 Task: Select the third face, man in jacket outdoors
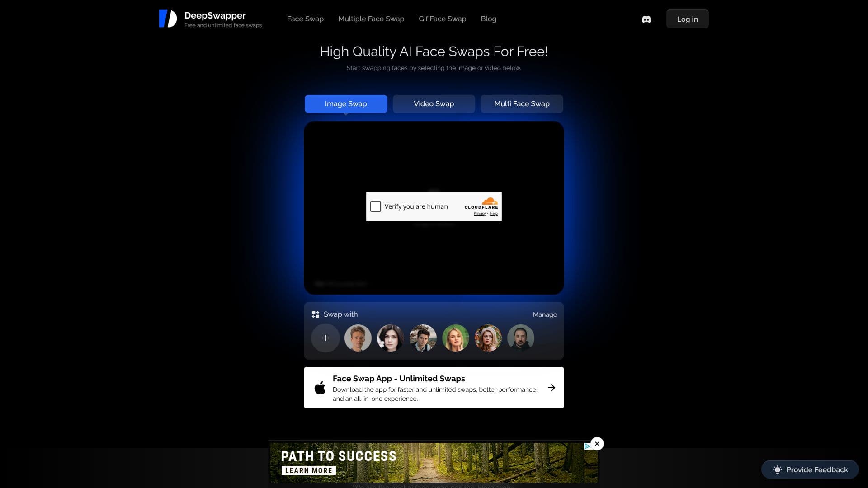[423, 338]
